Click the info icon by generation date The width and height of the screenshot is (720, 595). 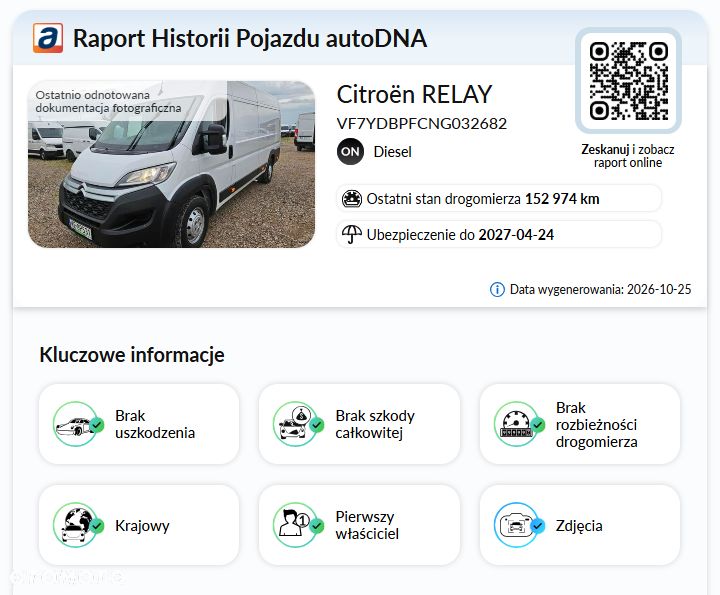(497, 289)
